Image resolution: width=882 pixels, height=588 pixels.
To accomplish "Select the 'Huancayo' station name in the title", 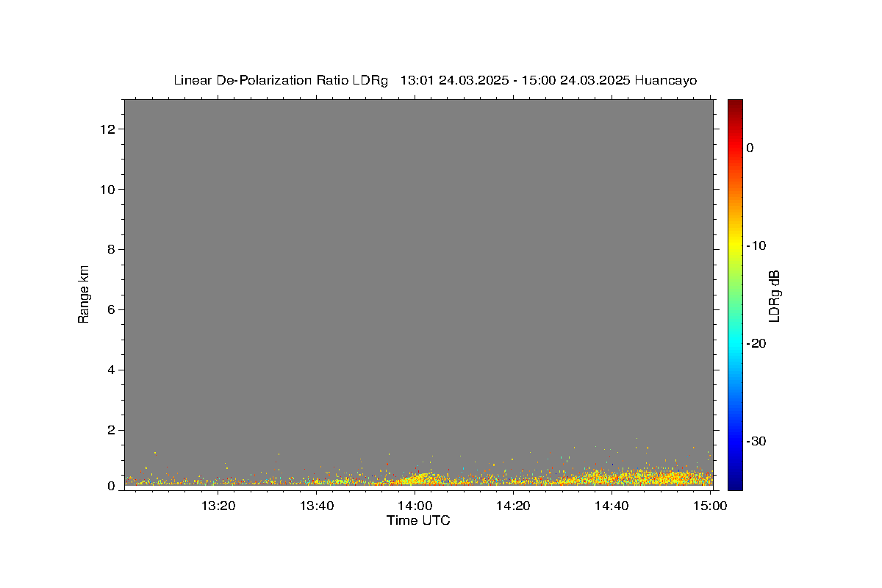I will (666, 80).
